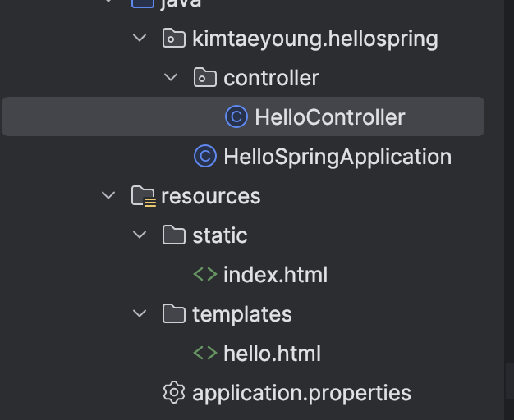Click the kimtaeyoung.hellospring package icon

click(x=174, y=39)
